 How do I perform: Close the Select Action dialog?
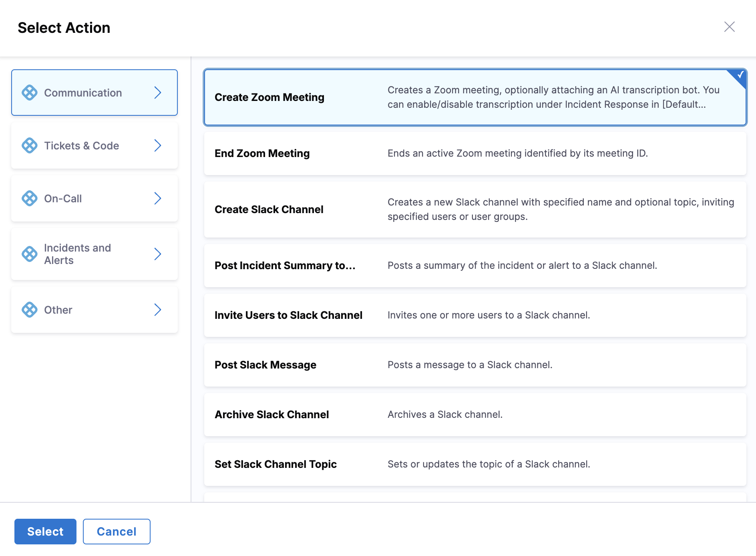tap(730, 27)
